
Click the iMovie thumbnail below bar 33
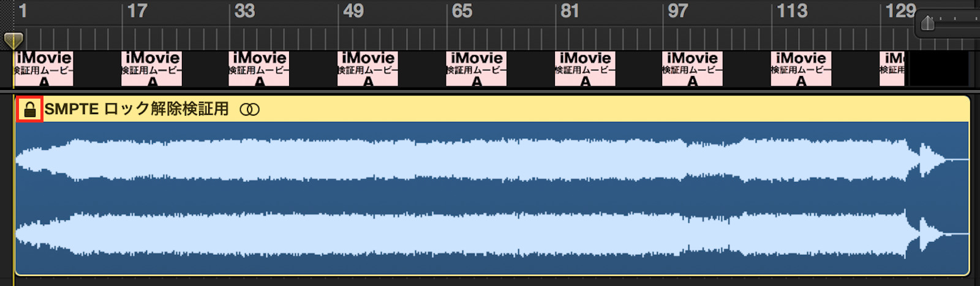click(259, 68)
